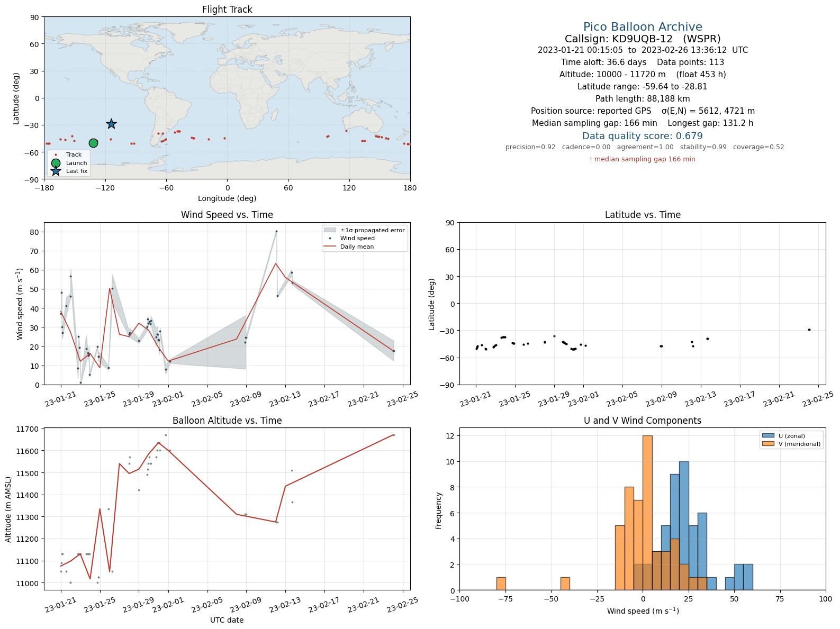Click the −180 longitude tick label
Viewport: 840px width, 629px height.
[x=44, y=188]
